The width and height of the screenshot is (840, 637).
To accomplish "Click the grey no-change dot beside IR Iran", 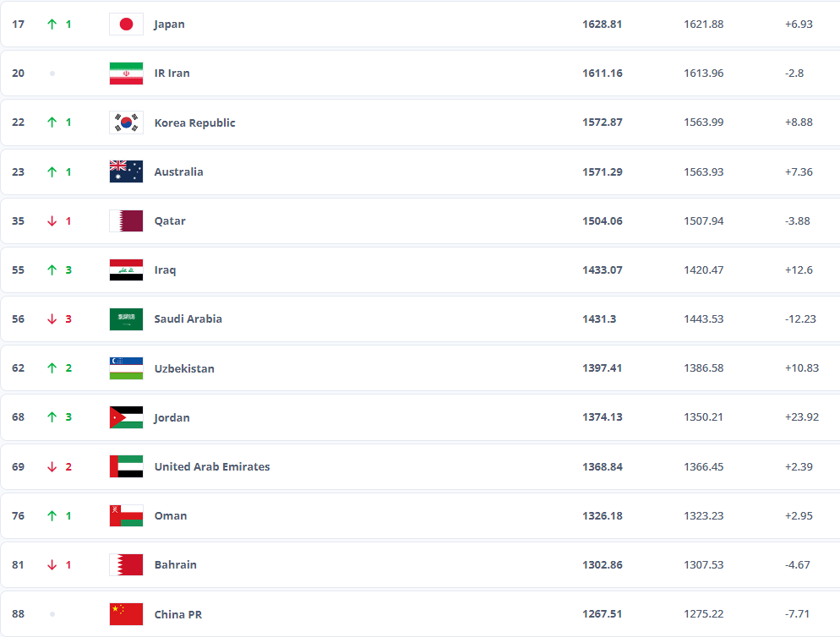I will [52, 73].
